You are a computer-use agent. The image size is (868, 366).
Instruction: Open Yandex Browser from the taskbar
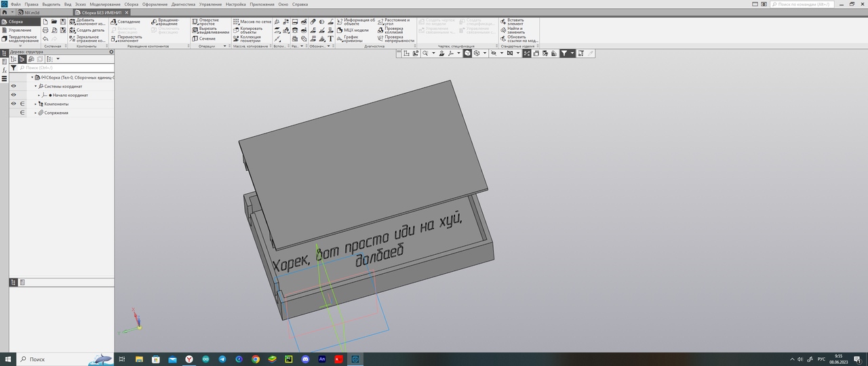[189, 359]
